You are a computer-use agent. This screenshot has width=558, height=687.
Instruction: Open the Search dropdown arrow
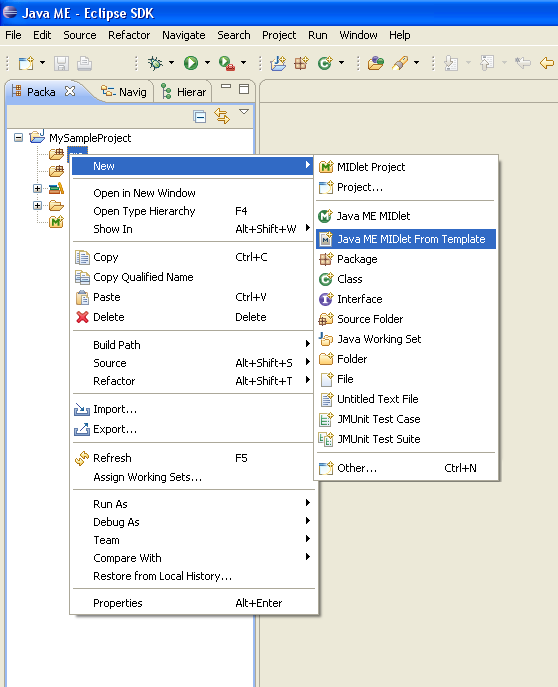point(416,63)
